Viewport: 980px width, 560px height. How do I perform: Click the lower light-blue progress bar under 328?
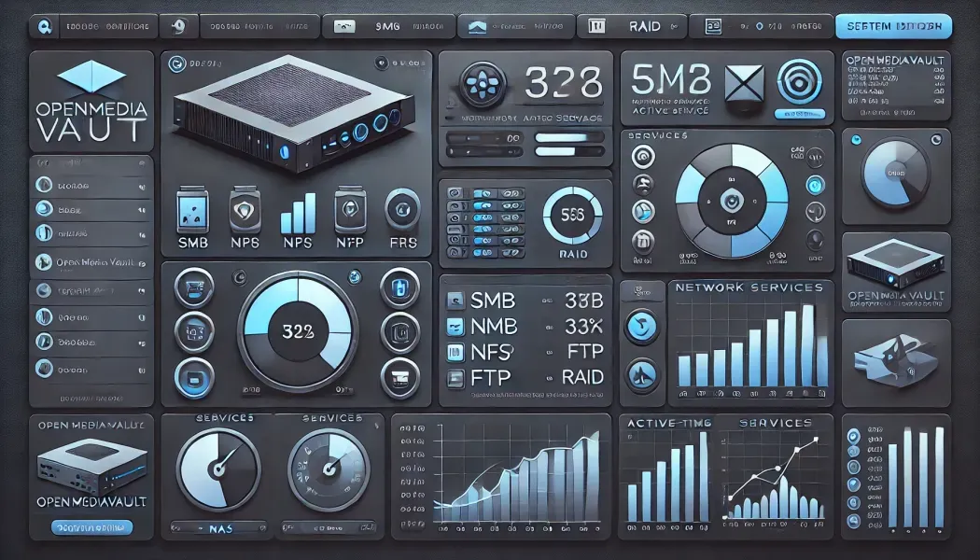tap(569, 151)
